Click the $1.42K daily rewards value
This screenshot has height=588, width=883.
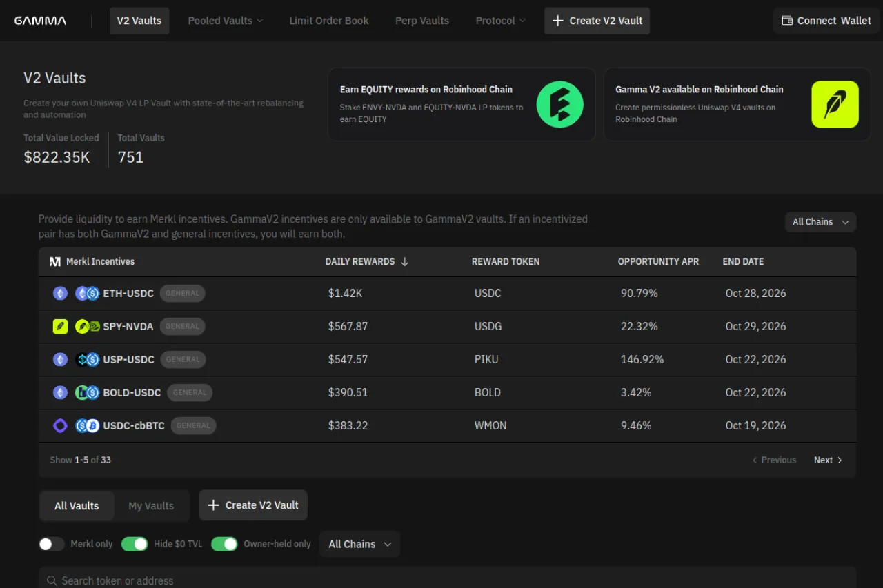click(x=346, y=294)
